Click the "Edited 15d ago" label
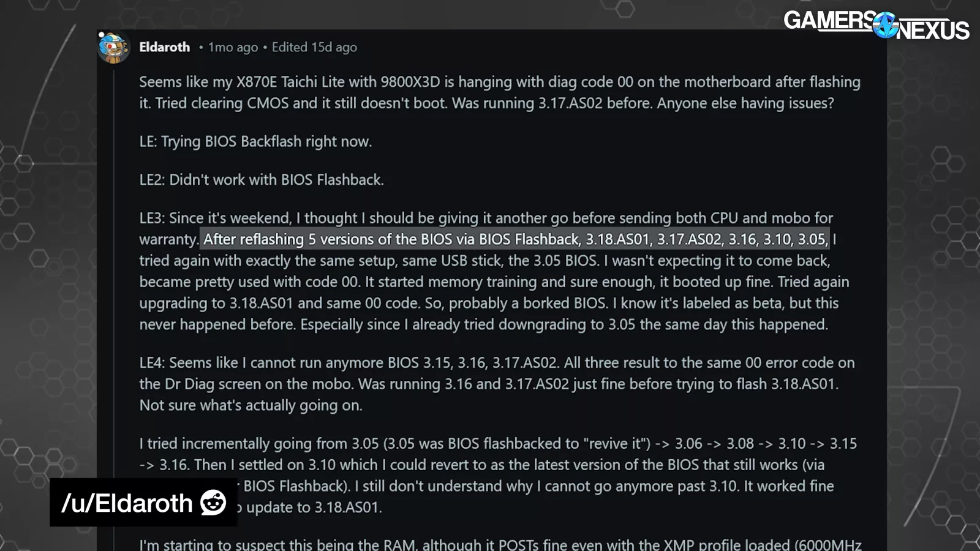This screenshot has height=551, width=980. [314, 47]
